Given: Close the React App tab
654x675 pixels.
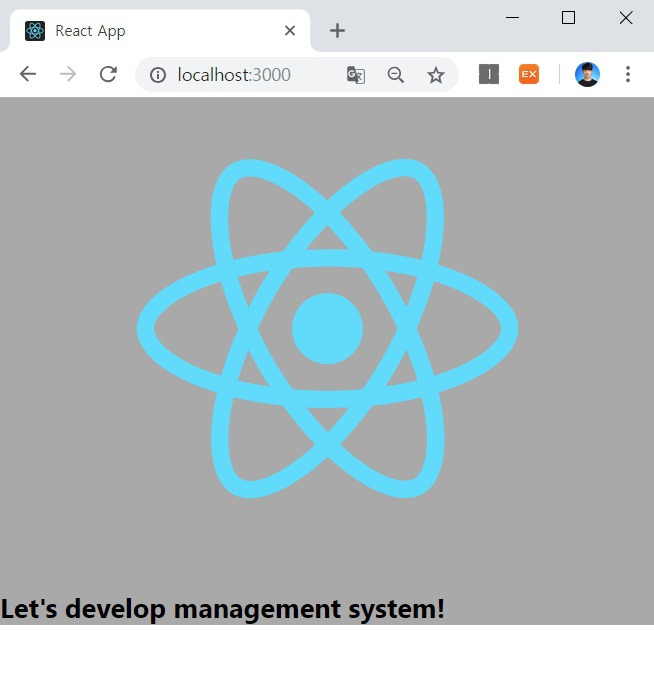Looking at the screenshot, I should coord(290,31).
